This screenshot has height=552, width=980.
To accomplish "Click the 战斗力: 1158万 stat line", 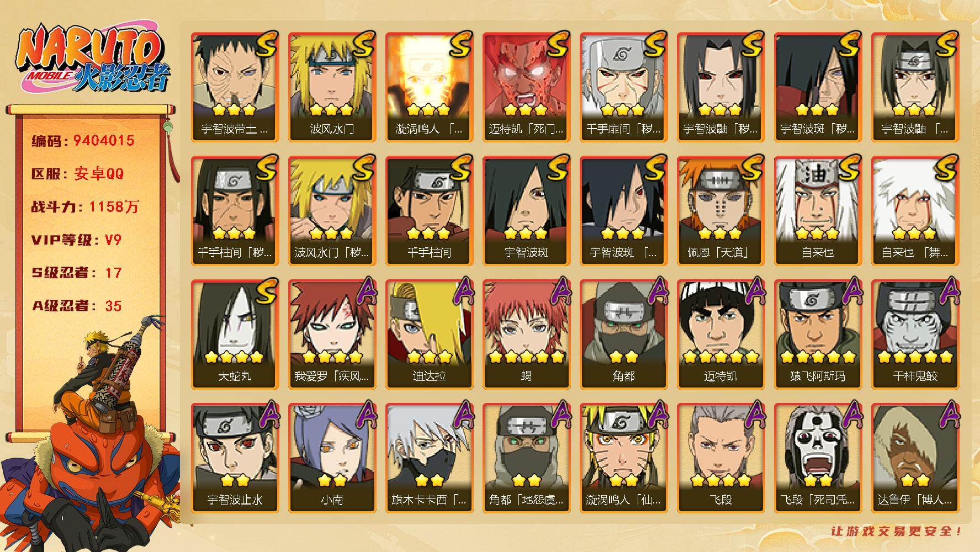I will [x=85, y=207].
